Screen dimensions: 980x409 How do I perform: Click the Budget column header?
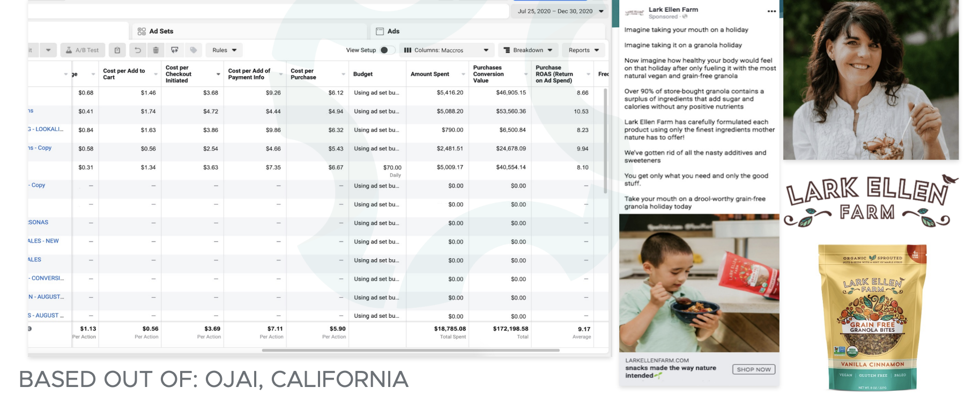click(377, 74)
